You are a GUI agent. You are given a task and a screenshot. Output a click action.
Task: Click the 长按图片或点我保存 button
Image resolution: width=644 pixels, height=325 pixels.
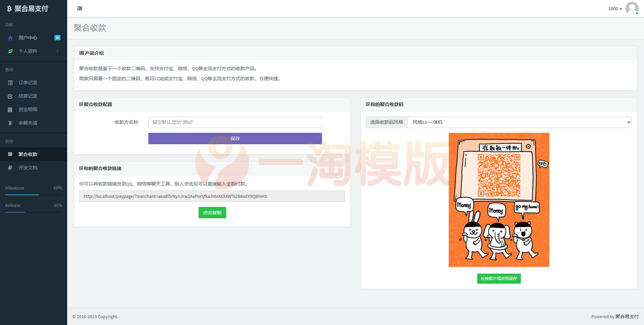499,279
